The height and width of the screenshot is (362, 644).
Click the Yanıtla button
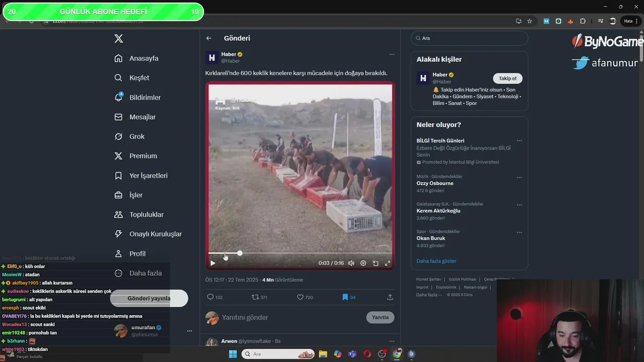380,317
